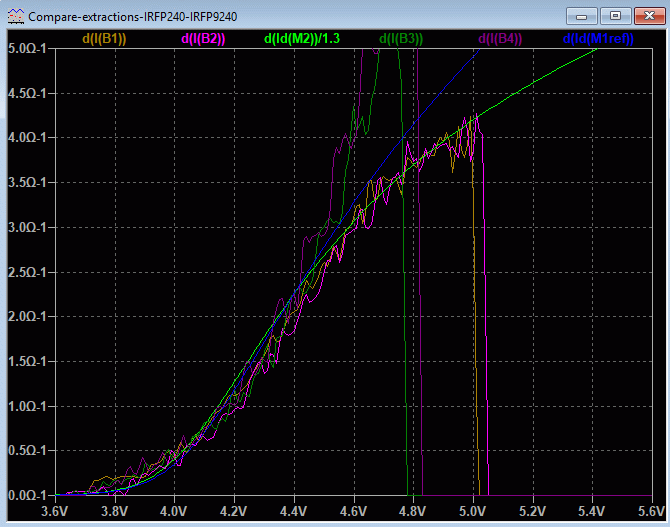Click the d(I(B1)) trace label
670x527 pixels.
[x=104, y=39]
